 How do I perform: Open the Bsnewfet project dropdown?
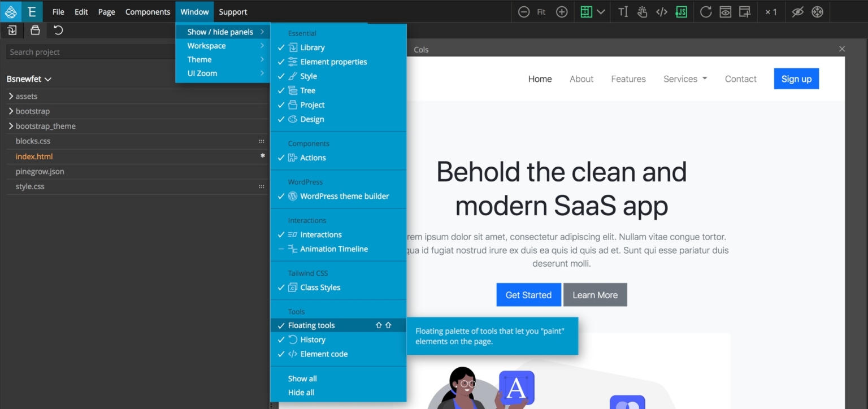29,79
